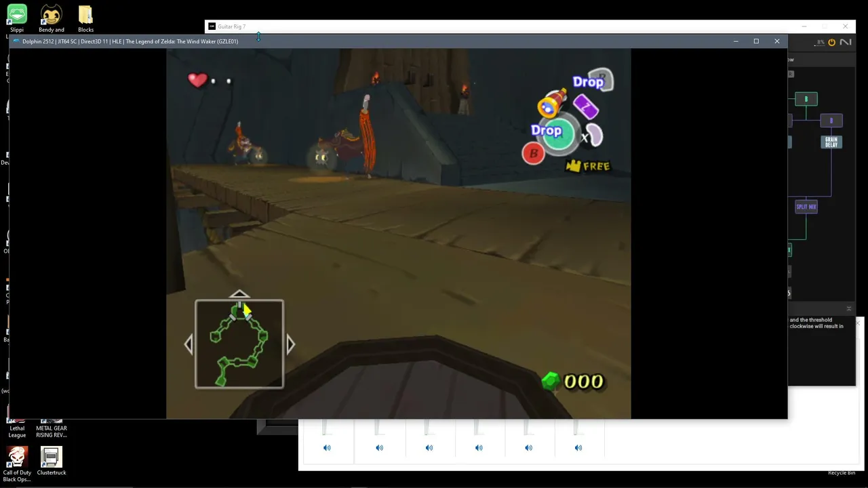Screen dimensions: 868x488
Task: Click the telescope item icon in HUD
Action: [x=552, y=104]
